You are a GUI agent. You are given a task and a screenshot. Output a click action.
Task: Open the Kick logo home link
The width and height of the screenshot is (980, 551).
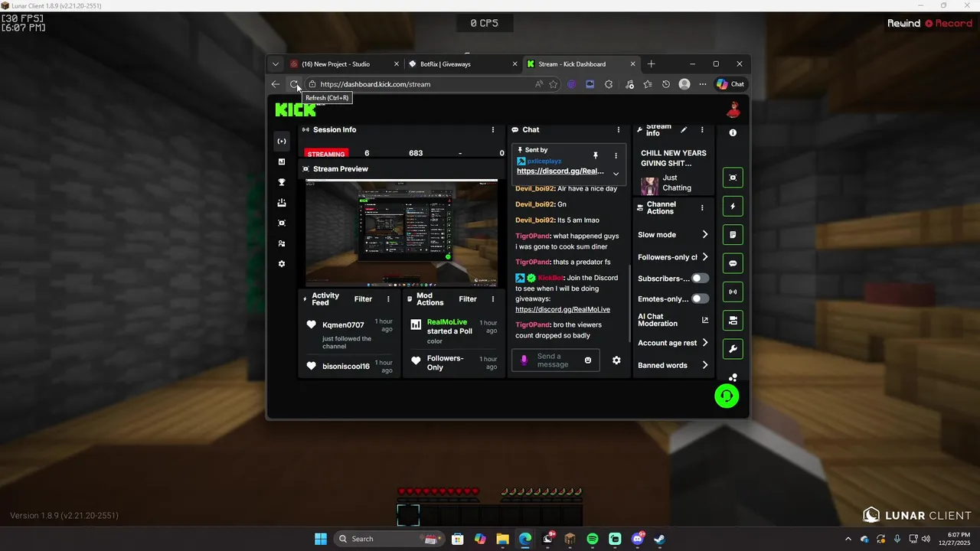tap(296, 110)
